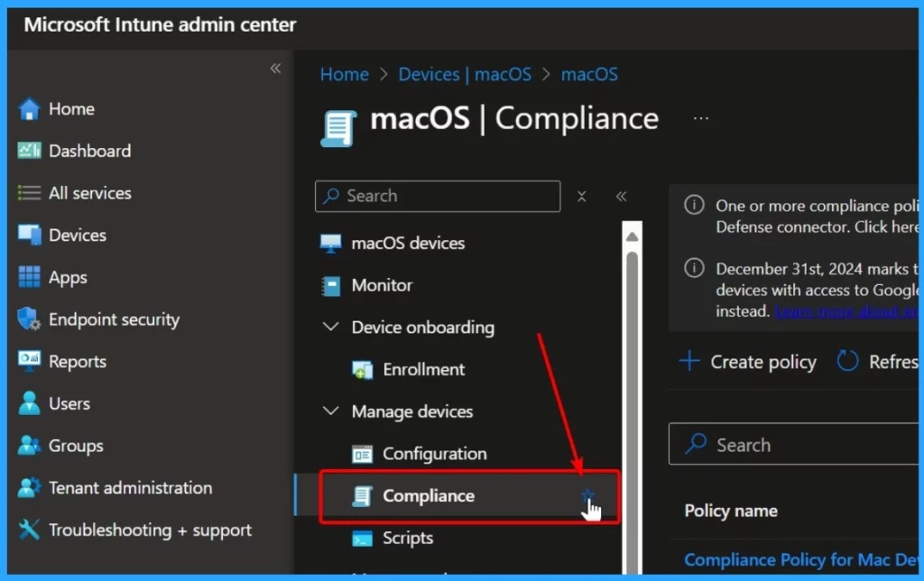Open the Devices icon in left navigation
Viewport: 924px width, 581px height.
tap(29, 235)
